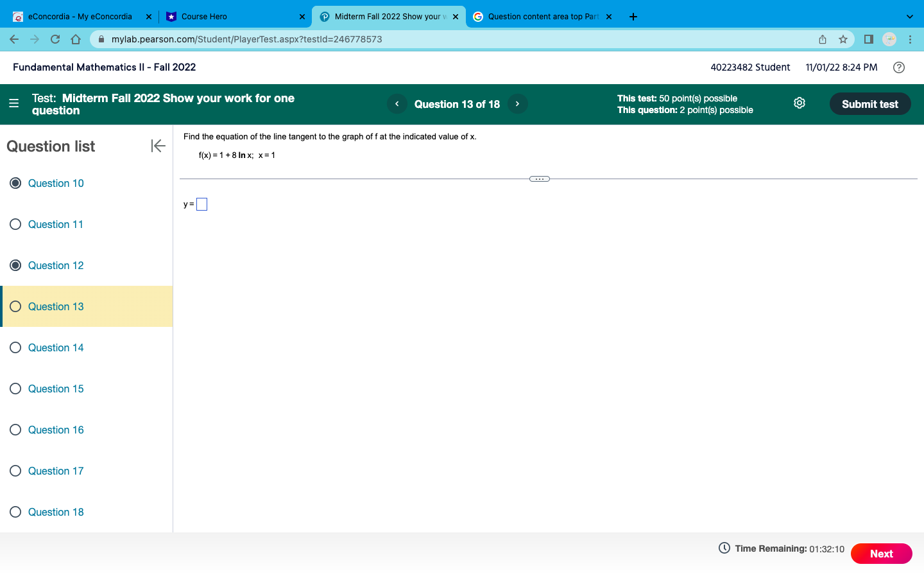Image resolution: width=924 pixels, height=578 pixels.
Task: Expand the ellipsis divider handle
Action: (540, 179)
